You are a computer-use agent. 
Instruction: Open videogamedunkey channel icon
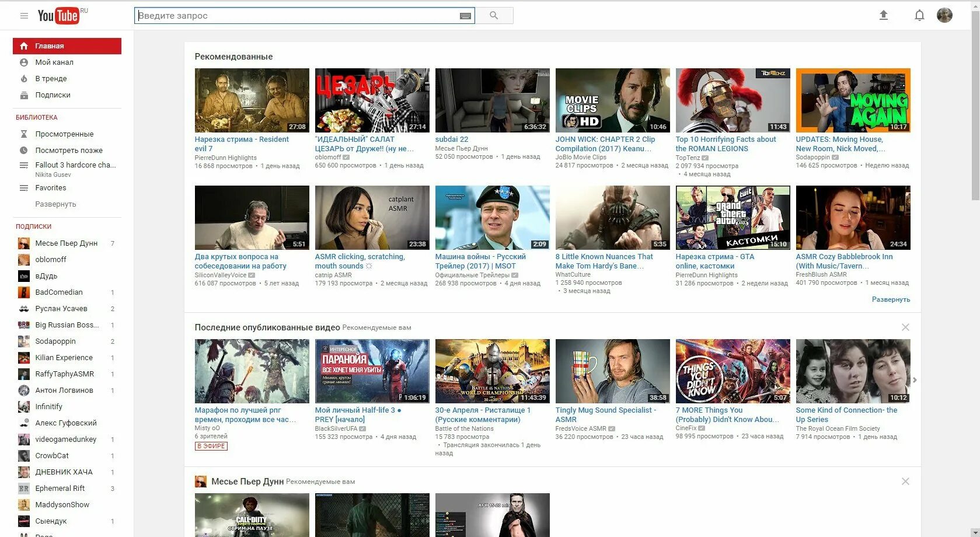coord(24,440)
